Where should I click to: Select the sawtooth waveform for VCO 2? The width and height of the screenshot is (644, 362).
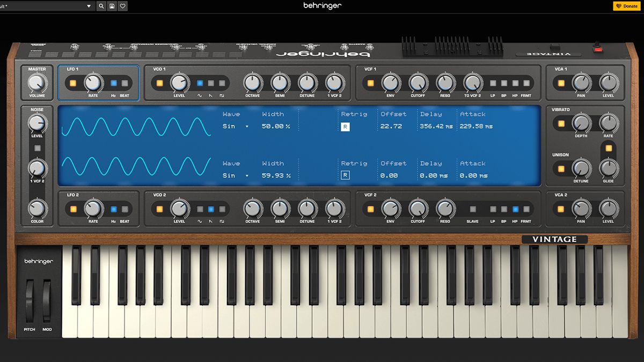[211, 209]
